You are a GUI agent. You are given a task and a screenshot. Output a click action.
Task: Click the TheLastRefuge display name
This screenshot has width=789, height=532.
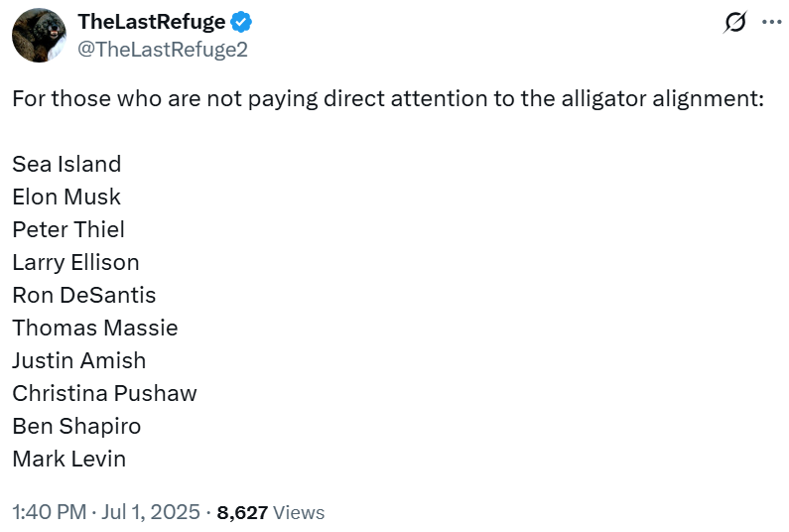[151, 23]
